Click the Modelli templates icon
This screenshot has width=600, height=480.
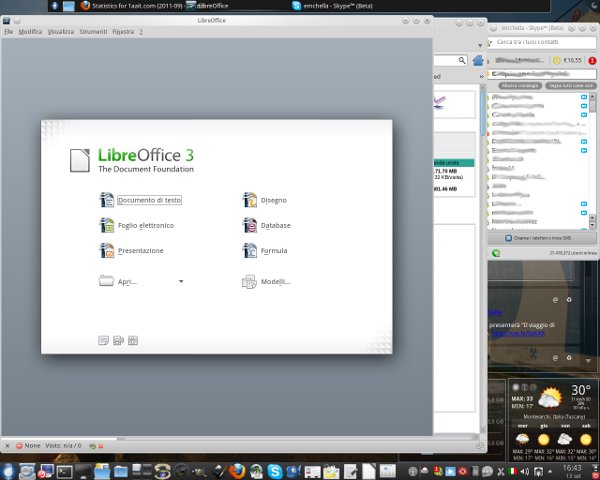(250, 282)
